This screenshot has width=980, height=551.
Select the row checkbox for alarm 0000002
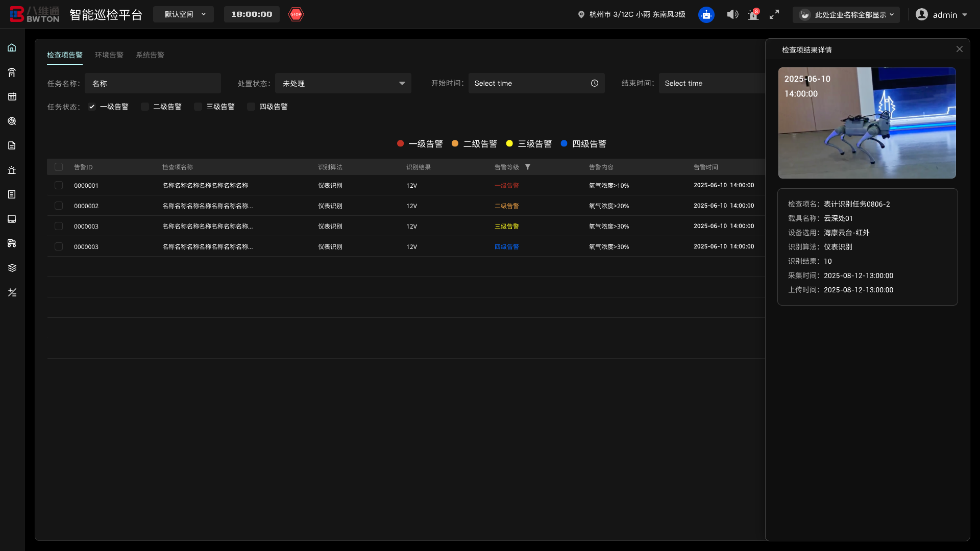coord(59,206)
